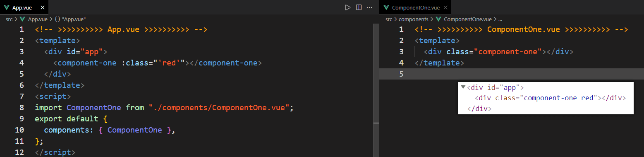
Task: Click the Vue icon on App.vue tab
Action: pyautogui.click(x=7, y=7)
